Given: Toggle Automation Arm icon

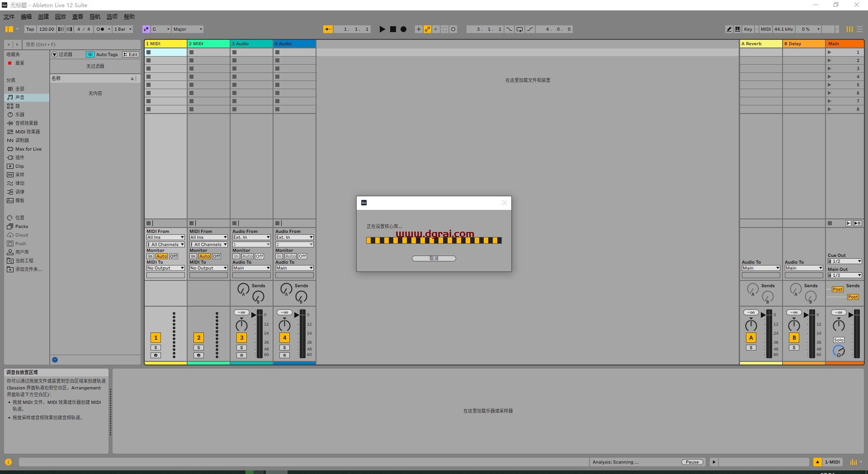Looking at the screenshot, I should click(427, 29).
